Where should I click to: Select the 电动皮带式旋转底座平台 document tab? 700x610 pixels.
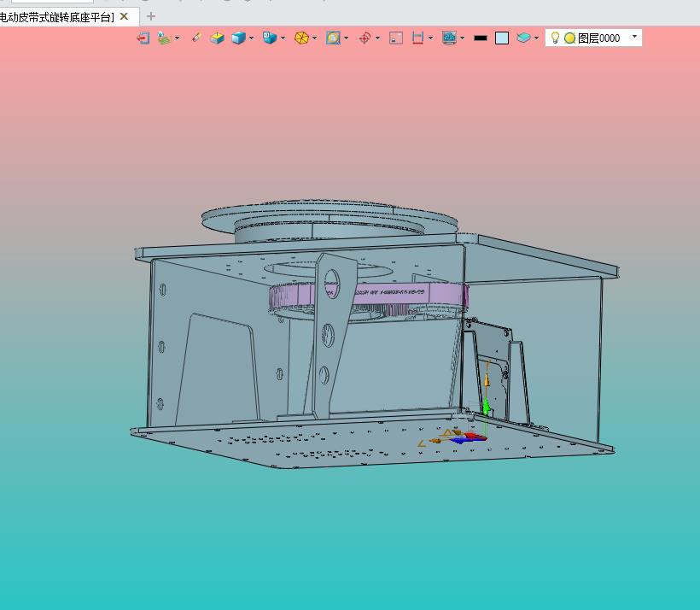coord(57,17)
